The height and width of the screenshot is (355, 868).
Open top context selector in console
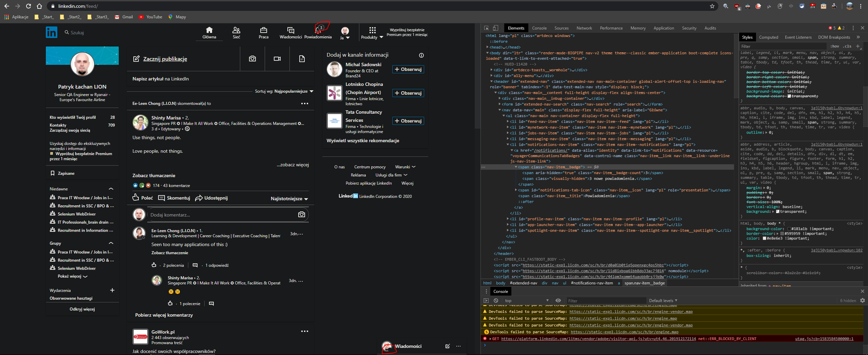527,300
